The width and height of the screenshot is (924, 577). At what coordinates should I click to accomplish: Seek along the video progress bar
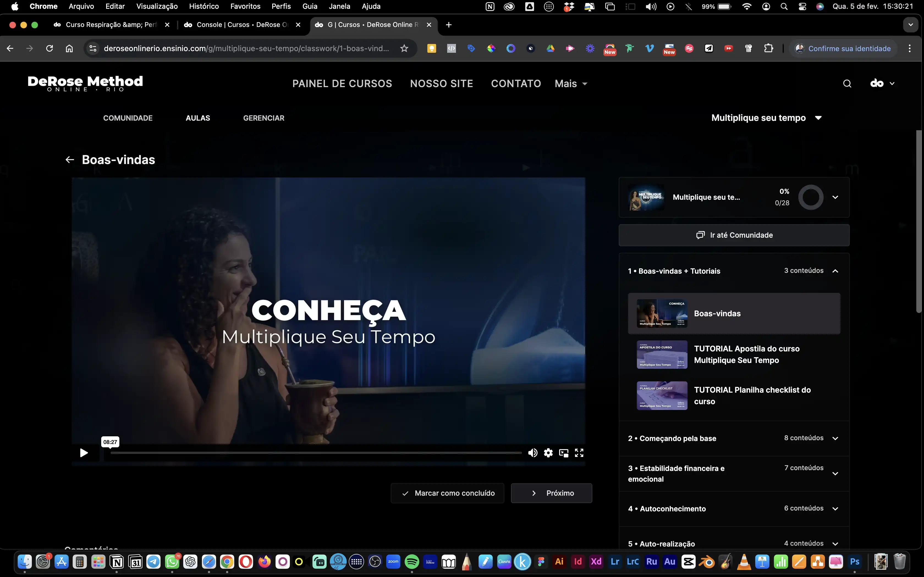[316, 453]
